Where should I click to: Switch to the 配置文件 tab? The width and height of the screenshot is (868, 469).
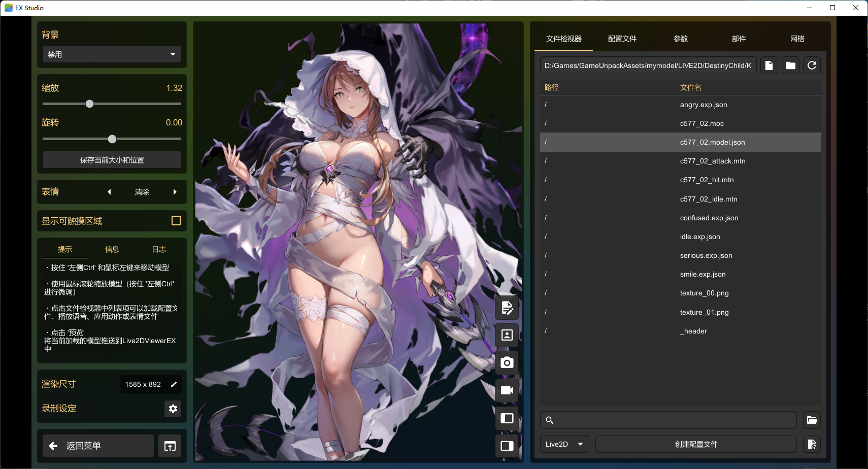tap(622, 39)
